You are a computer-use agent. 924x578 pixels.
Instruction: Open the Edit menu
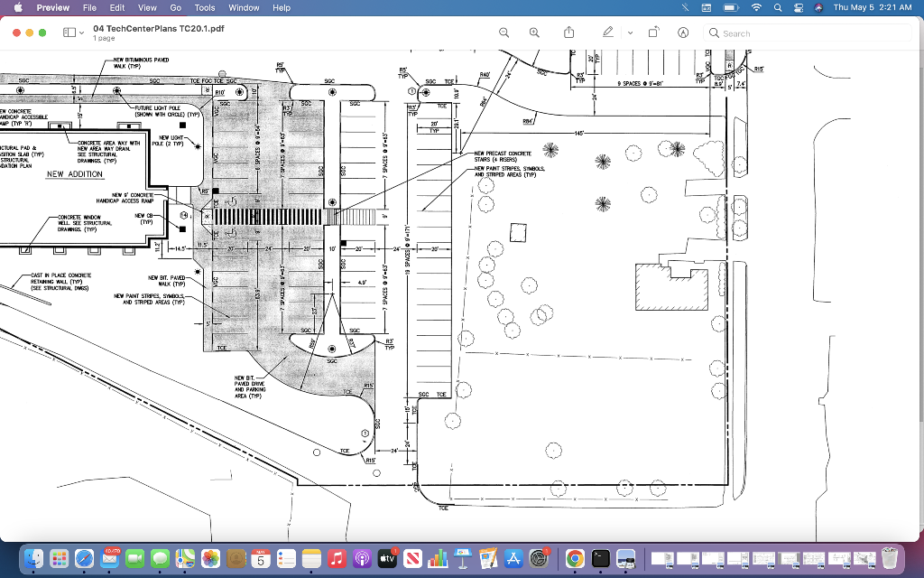point(116,7)
